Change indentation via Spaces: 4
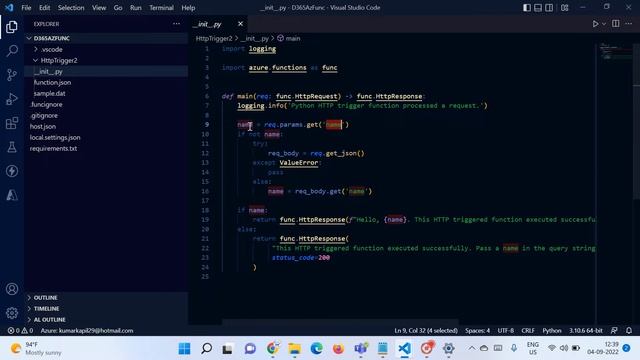This screenshot has width=640, height=360. [x=477, y=331]
